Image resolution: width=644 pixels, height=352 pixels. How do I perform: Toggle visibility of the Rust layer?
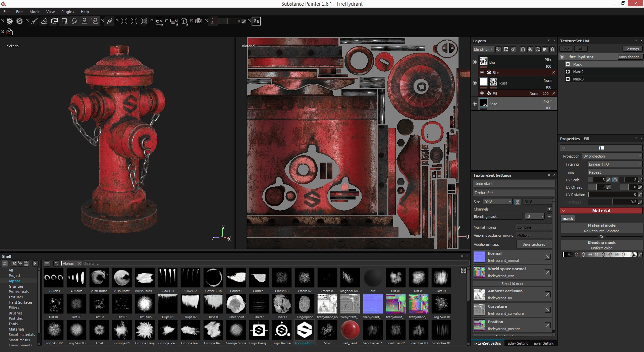(x=474, y=83)
